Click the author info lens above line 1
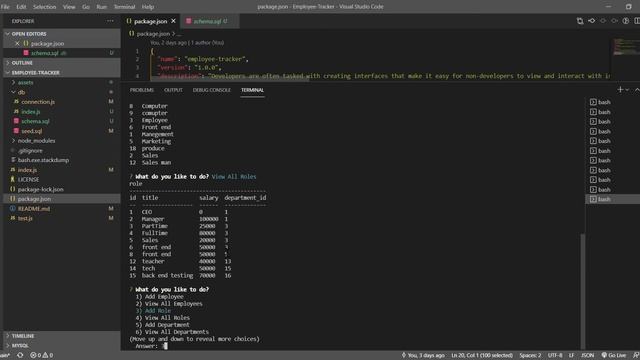Image resolution: width=640 pixels, height=360 pixels. 187,42
